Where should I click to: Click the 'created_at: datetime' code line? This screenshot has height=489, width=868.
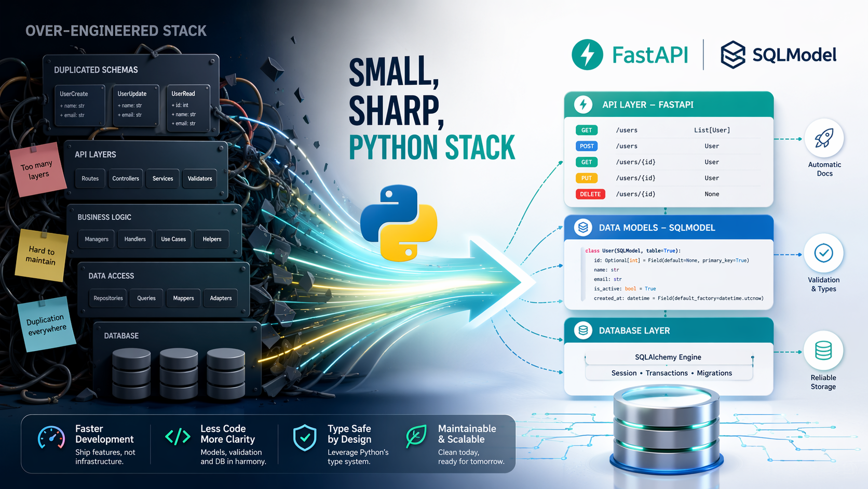679,299
